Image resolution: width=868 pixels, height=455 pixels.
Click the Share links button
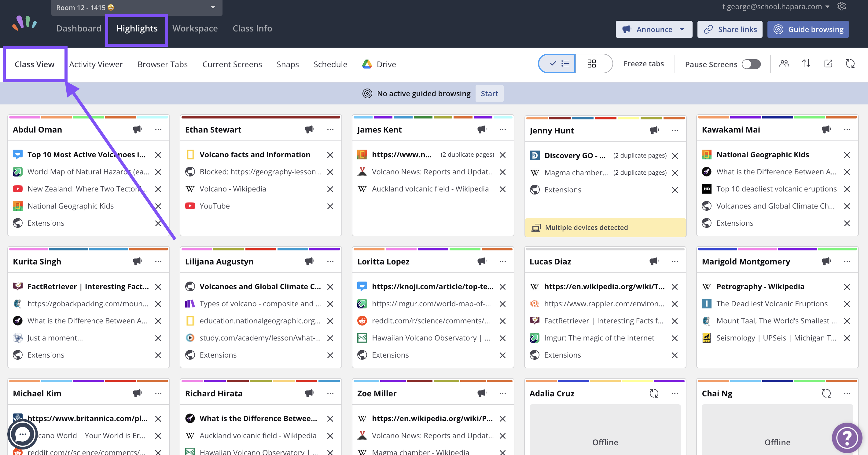click(x=730, y=29)
